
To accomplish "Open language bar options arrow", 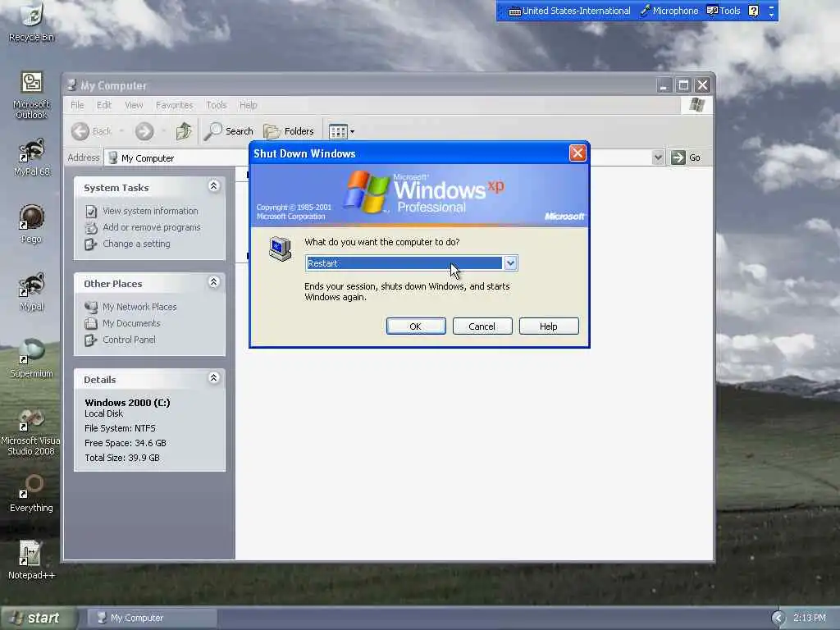I will pyautogui.click(x=771, y=14).
